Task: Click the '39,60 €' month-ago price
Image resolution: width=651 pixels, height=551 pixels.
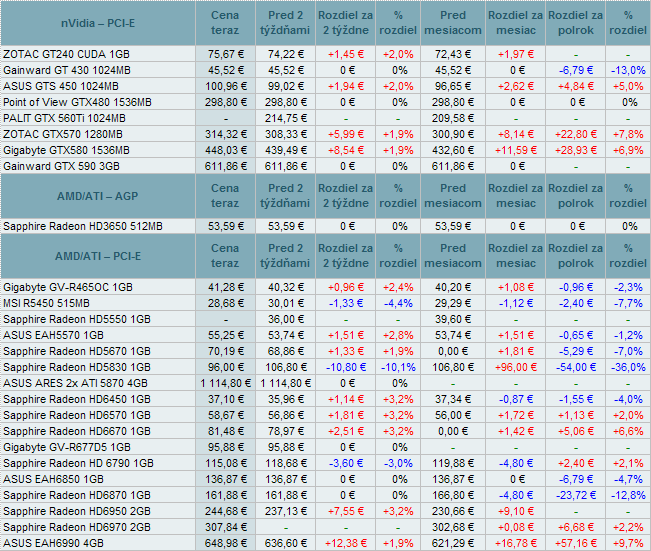Action: [453, 319]
